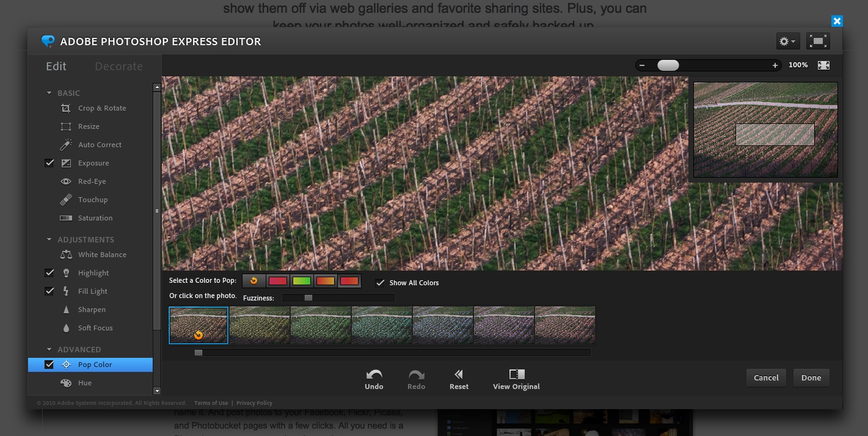
Task: Collapse the ADVANCED section
Action: tap(49, 349)
